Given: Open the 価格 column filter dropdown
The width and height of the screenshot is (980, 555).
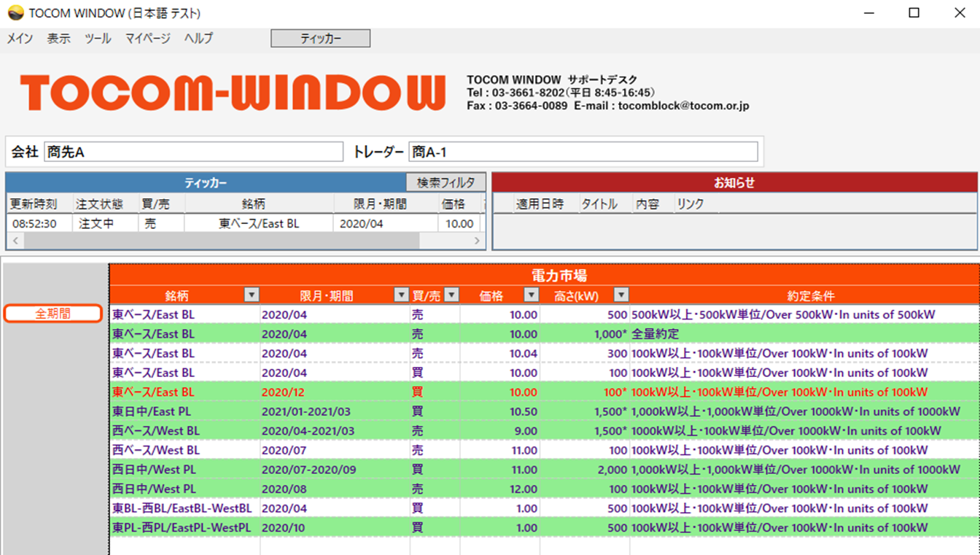Looking at the screenshot, I should point(532,295).
